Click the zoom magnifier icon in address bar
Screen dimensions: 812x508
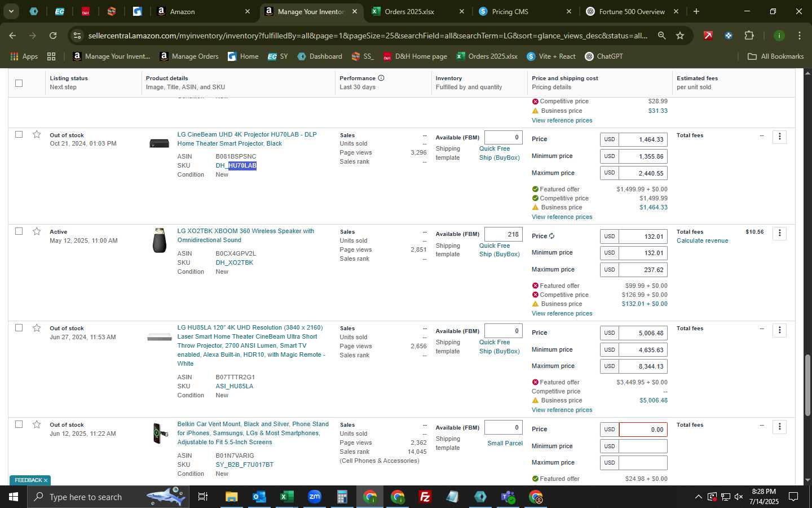point(661,36)
